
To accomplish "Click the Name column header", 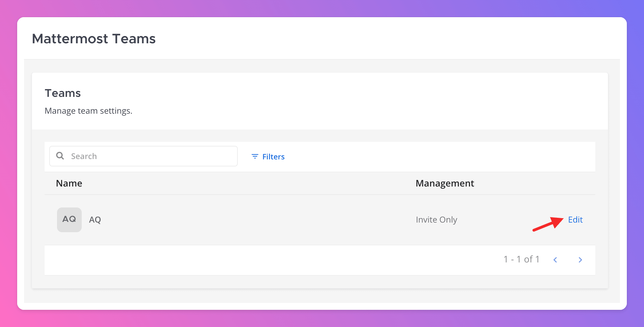I will click(x=69, y=183).
